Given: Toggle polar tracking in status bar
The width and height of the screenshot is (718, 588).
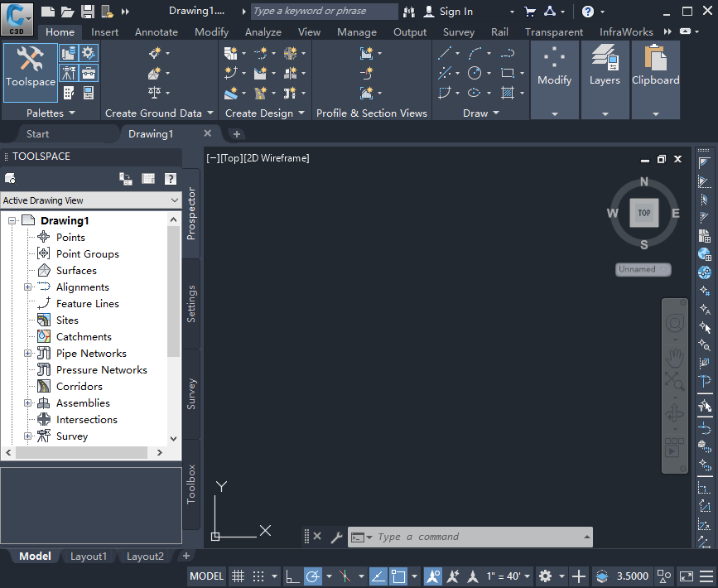Looking at the screenshot, I should coord(313,576).
